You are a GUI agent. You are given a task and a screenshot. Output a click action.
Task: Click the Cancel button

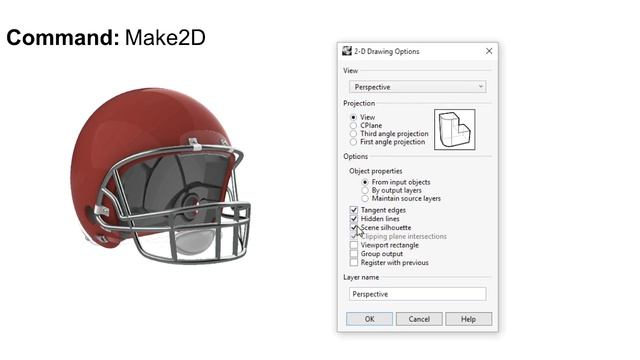tap(419, 319)
